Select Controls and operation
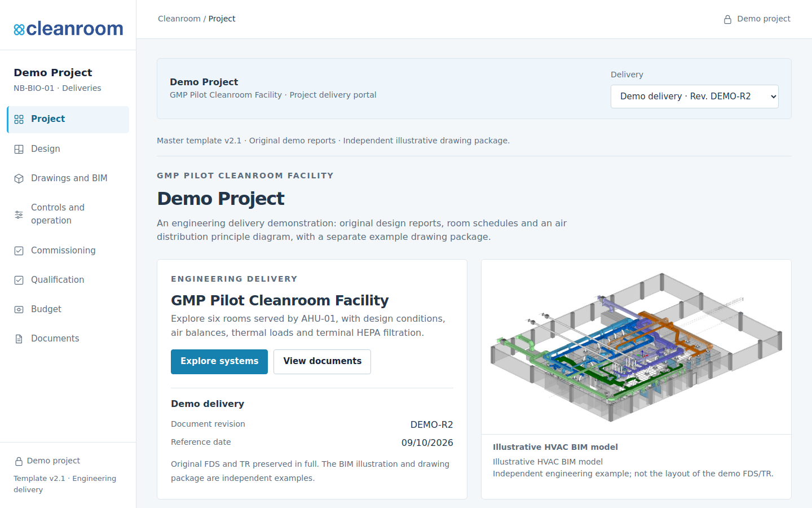This screenshot has height=508, width=812. [x=68, y=214]
